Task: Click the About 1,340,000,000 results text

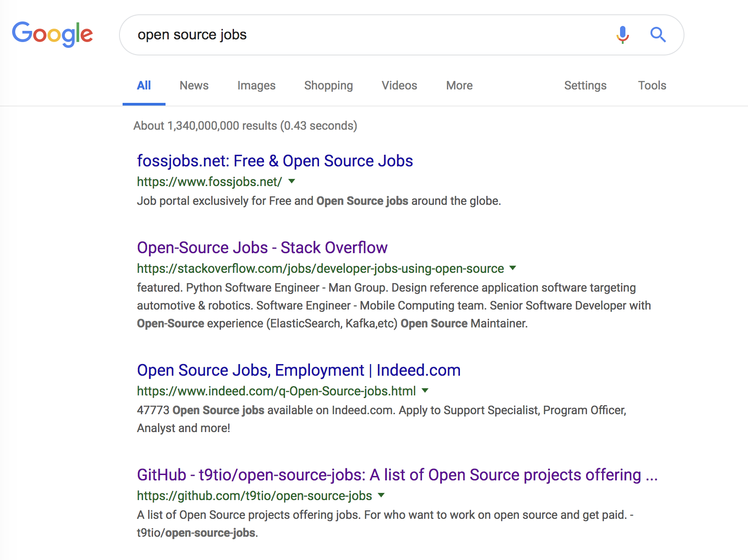Action: pos(245,126)
